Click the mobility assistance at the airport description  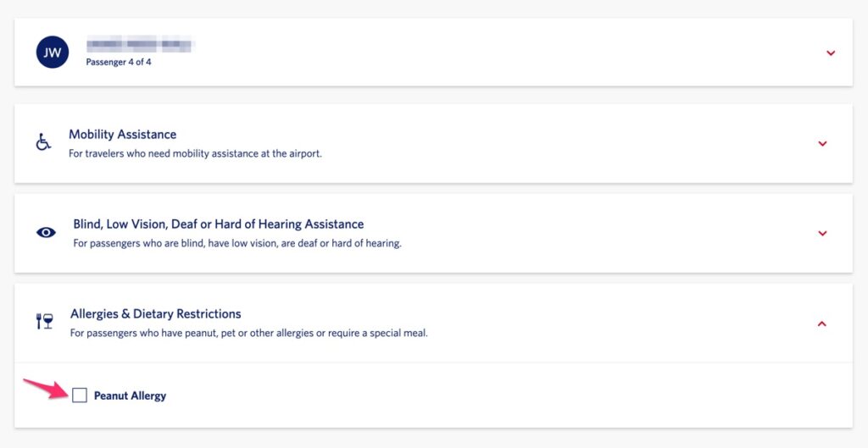tap(196, 154)
